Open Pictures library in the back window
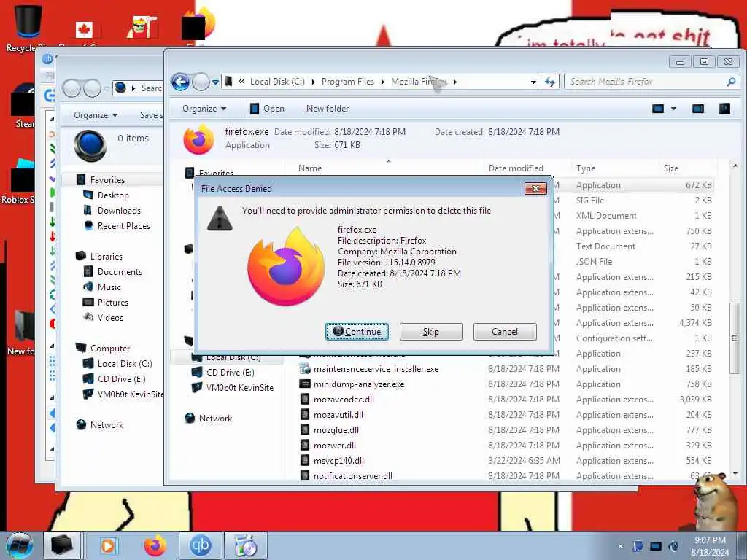This screenshot has height=560, width=747. coord(113,302)
